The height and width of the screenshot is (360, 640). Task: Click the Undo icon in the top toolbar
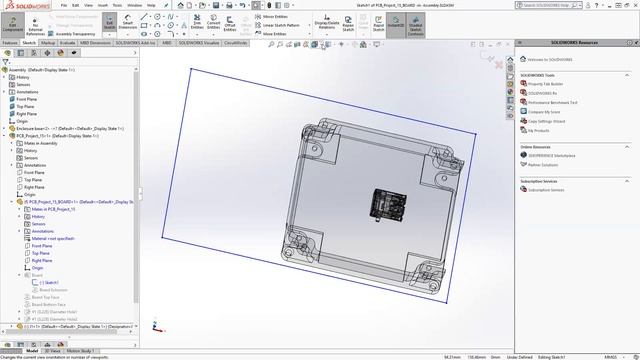242,5
